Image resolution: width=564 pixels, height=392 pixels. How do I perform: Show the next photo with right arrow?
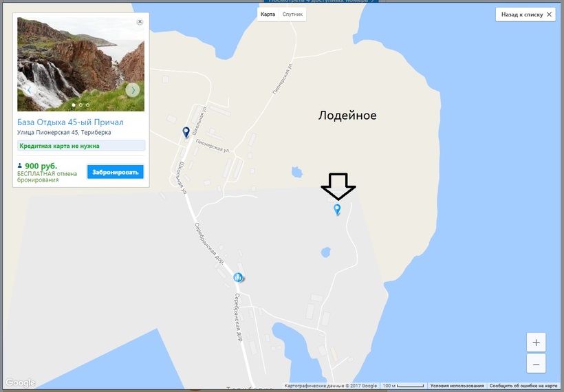pyautogui.click(x=133, y=90)
